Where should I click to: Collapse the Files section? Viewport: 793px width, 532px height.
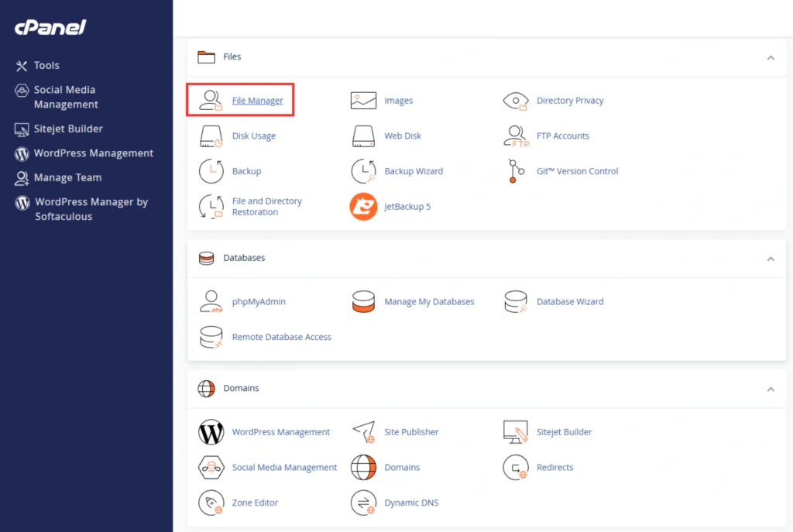click(771, 57)
